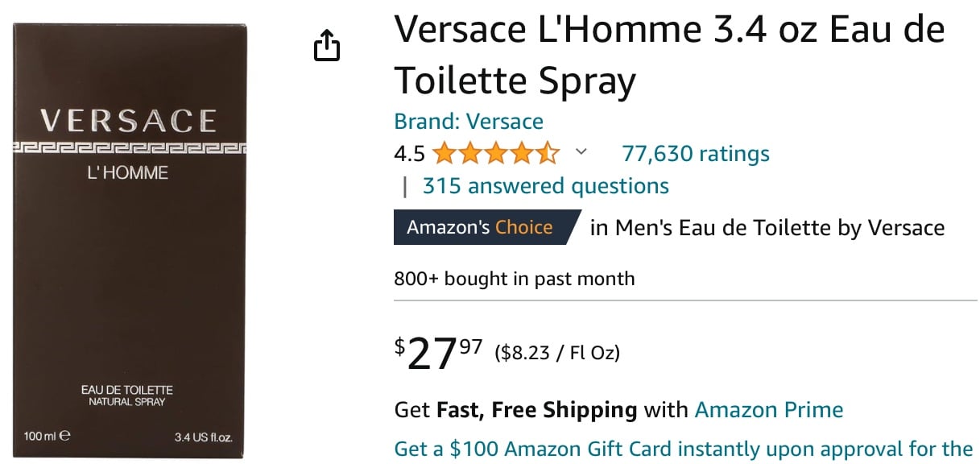Follow the Amazon Prime link

[768, 409]
